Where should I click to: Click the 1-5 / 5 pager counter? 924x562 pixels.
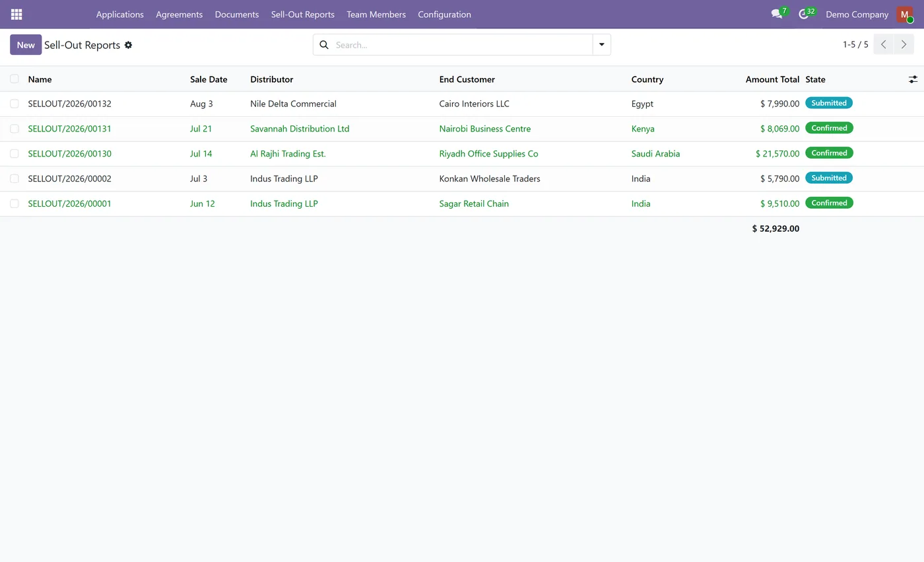855,45
